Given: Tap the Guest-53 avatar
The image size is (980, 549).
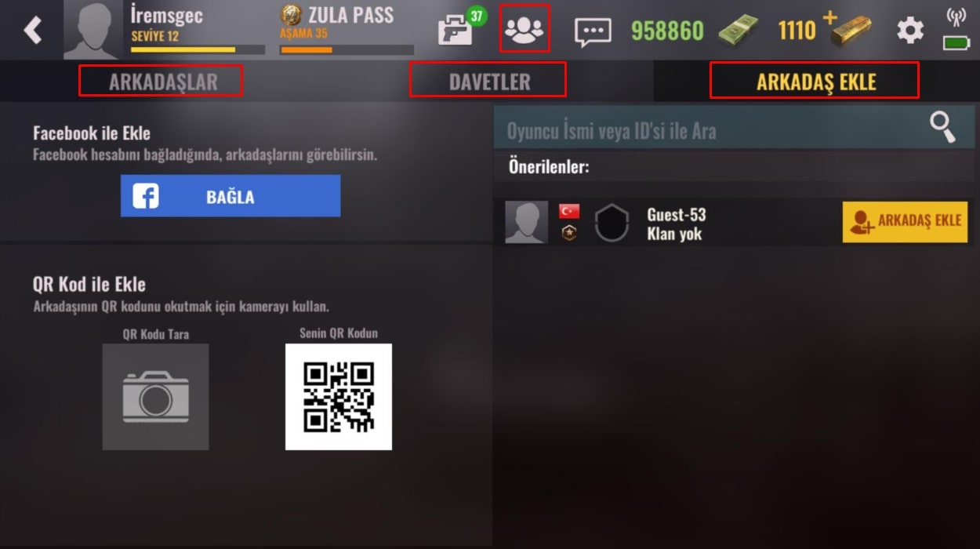Looking at the screenshot, I should tap(526, 223).
